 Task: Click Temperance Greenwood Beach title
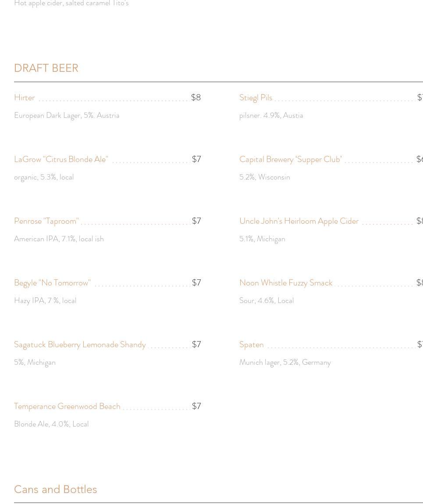[67, 406]
